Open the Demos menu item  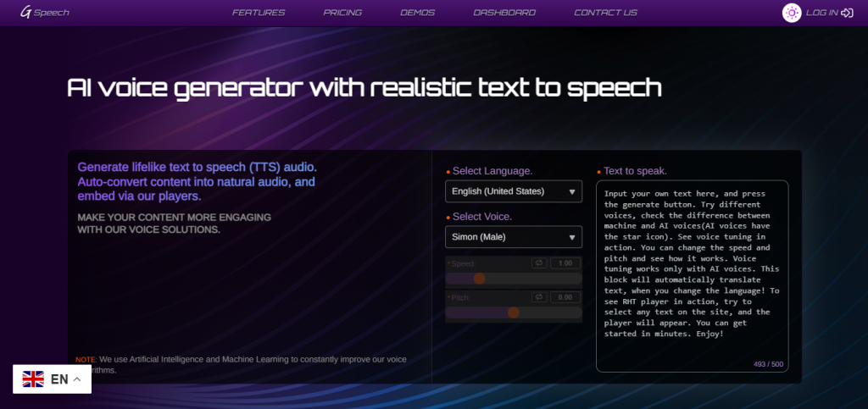click(x=417, y=13)
